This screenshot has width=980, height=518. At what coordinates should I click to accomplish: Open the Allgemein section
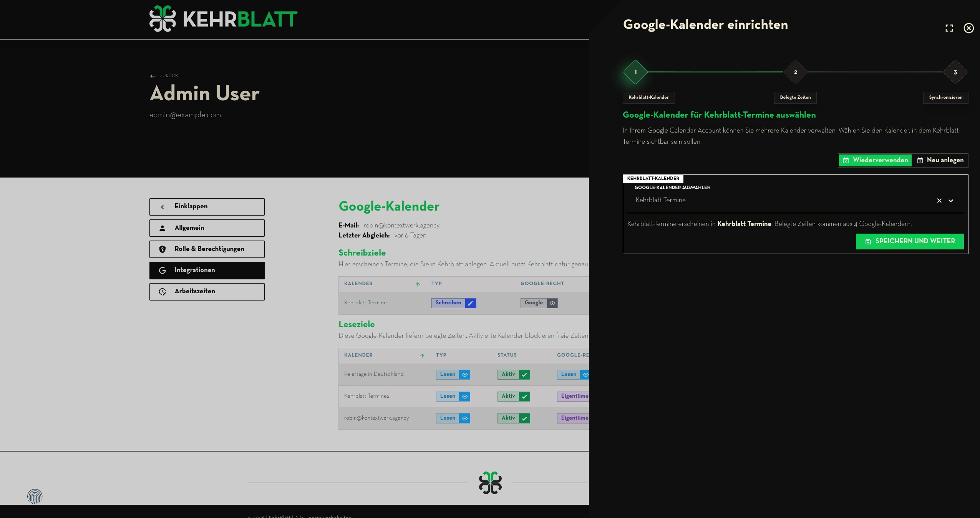pyautogui.click(x=207, y=228)
